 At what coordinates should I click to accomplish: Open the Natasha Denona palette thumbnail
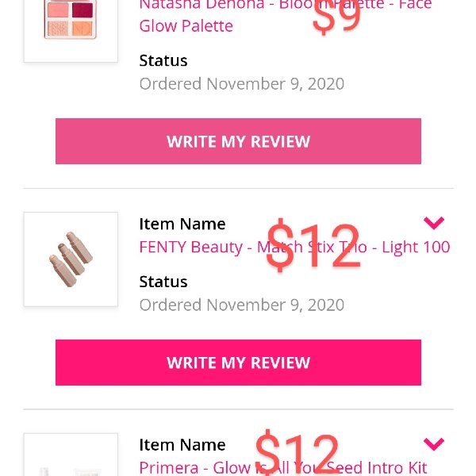71,30
